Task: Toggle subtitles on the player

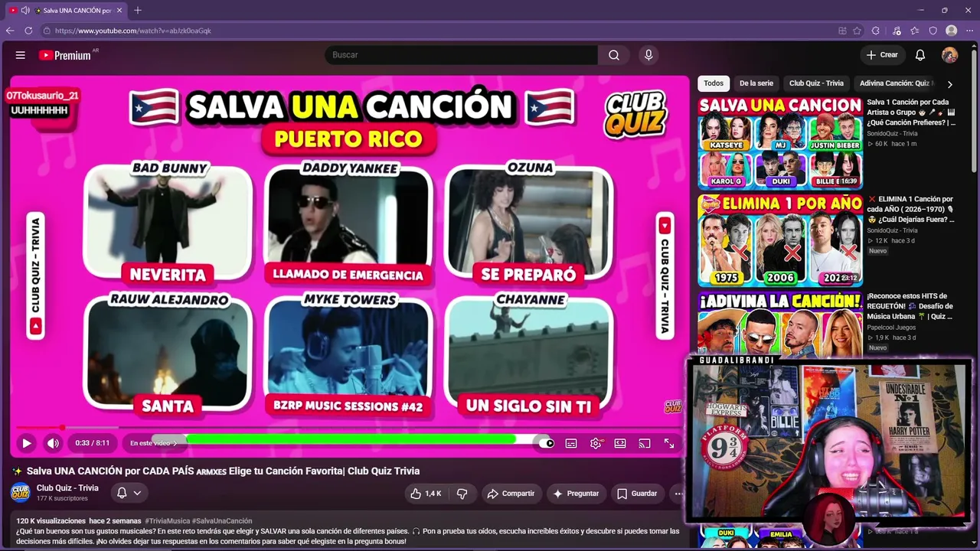Action: pos(571,443)
